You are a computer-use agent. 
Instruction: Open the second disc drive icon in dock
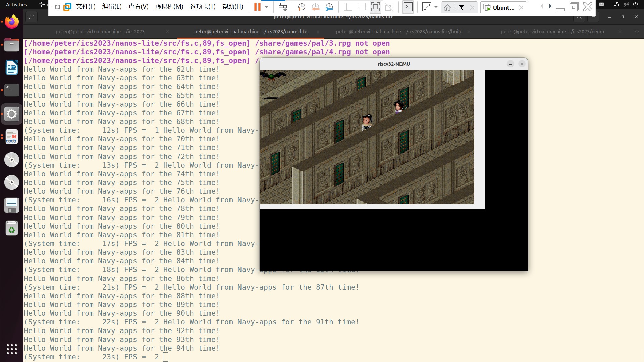[12, 182]
